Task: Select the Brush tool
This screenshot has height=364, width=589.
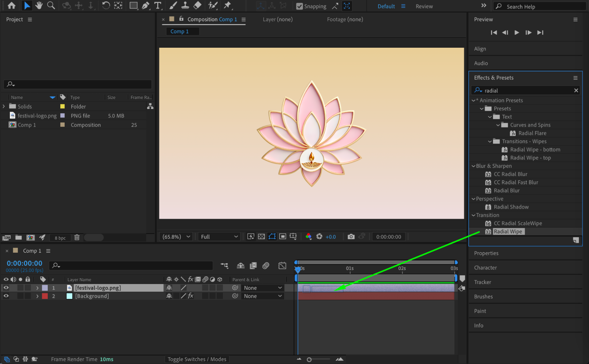Action: tap(173, 6)
